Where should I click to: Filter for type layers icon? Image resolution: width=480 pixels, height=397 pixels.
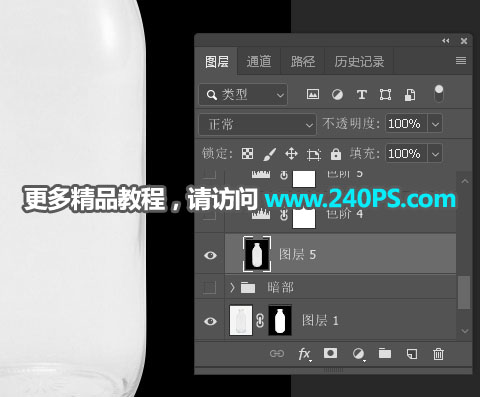[362, 95]
